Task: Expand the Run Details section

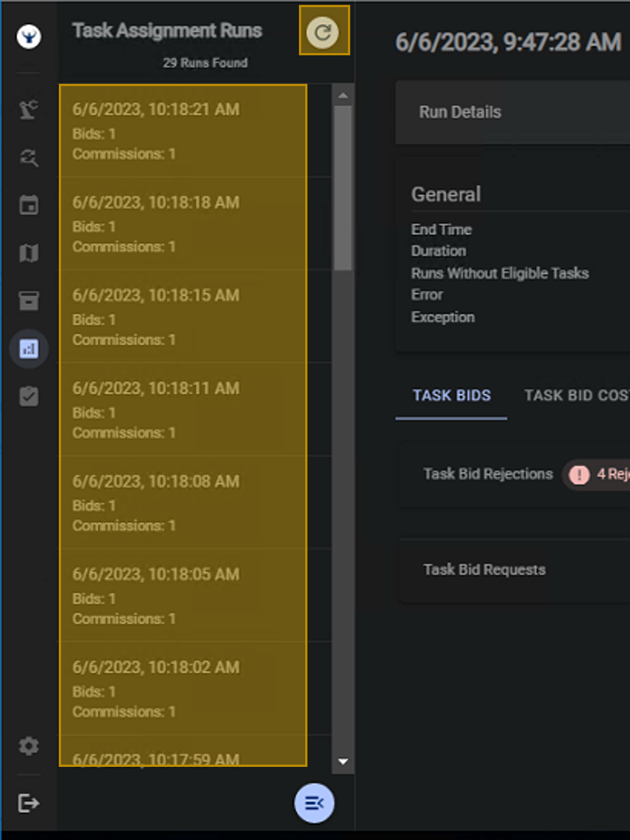Action: pos(512,112)
